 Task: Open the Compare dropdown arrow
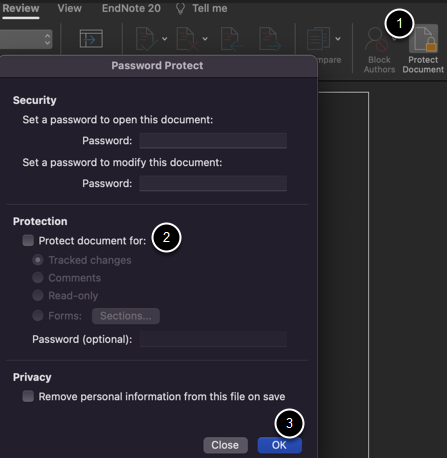338,39
